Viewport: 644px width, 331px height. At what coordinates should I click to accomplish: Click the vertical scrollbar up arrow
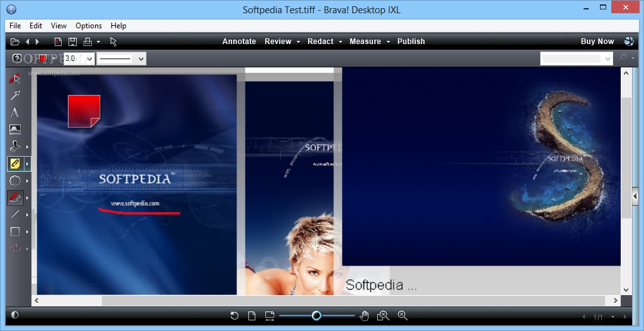(626, 73)
